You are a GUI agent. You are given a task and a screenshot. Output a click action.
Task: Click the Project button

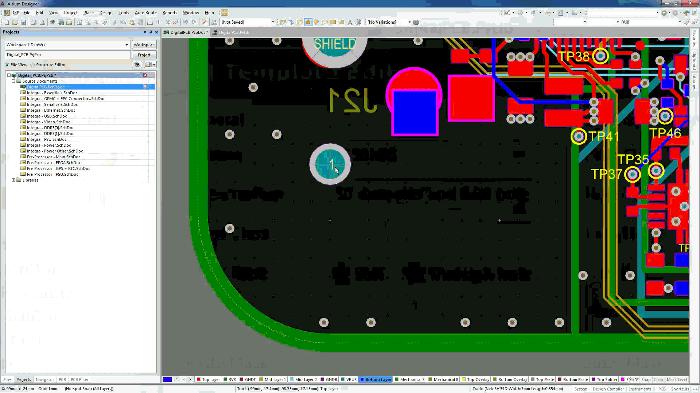click(144, 54)
